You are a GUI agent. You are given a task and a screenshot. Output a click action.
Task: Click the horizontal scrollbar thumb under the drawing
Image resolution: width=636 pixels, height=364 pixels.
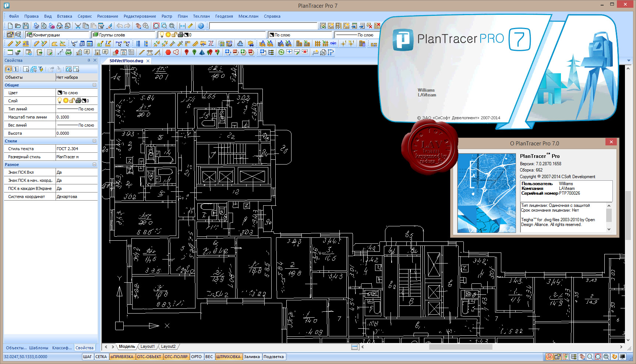[460, 347]
